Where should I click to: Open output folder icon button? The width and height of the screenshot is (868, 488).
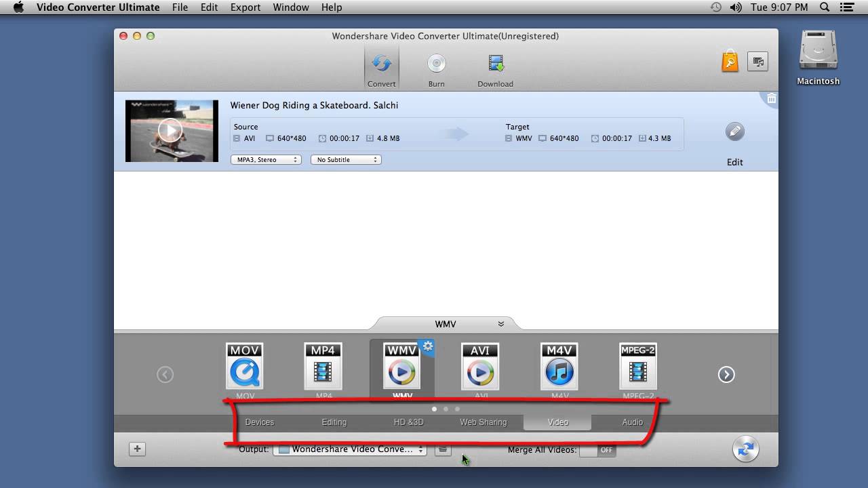pyautogui.click(x=443, y=449)
